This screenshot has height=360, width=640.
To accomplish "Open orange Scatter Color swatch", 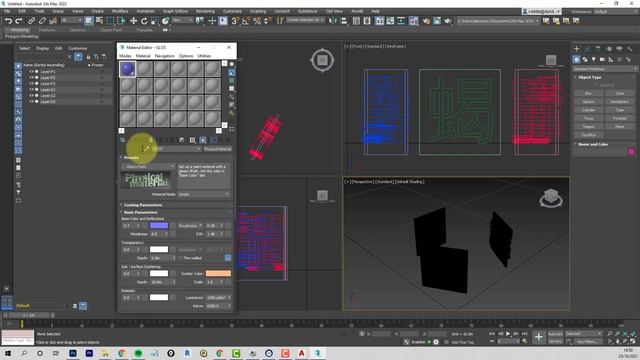I will 218,273.
